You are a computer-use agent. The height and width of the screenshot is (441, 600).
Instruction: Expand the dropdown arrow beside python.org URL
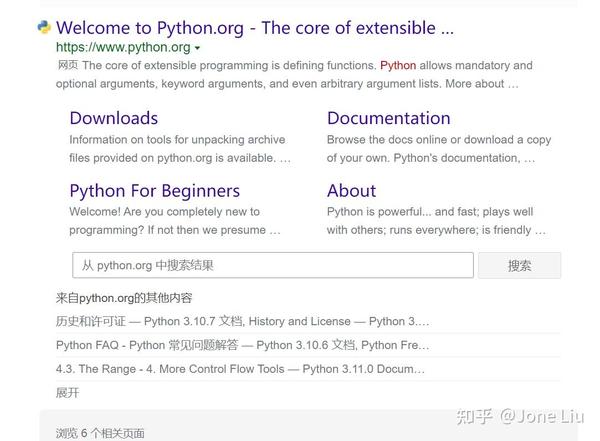coord(197,48)
